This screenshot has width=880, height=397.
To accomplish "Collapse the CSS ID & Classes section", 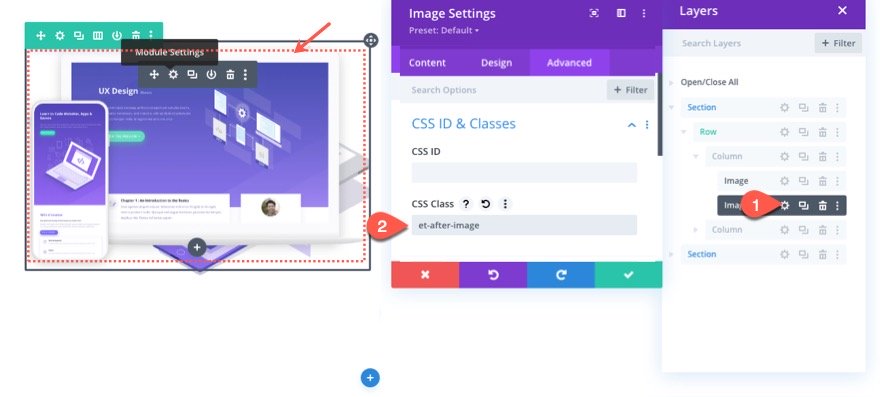I will pyautogui.click(x=631, y=125).
